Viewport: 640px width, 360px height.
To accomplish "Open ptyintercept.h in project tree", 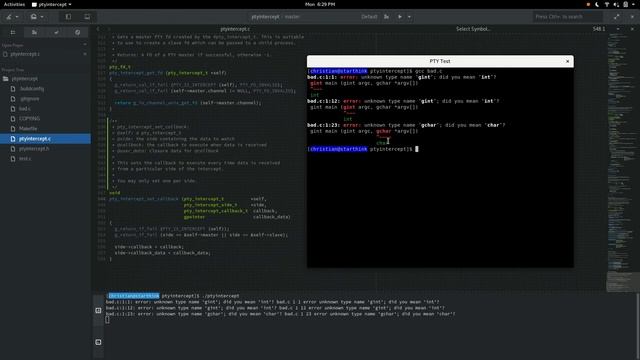I will pos(34,149).
